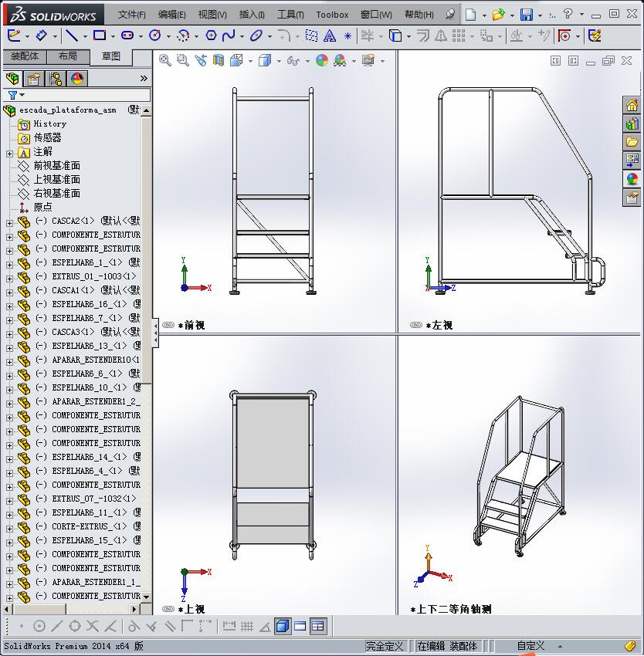Viewport: 644px width, 656px height.
Task: Select the Point sketch tool
Action: point(347,36)
